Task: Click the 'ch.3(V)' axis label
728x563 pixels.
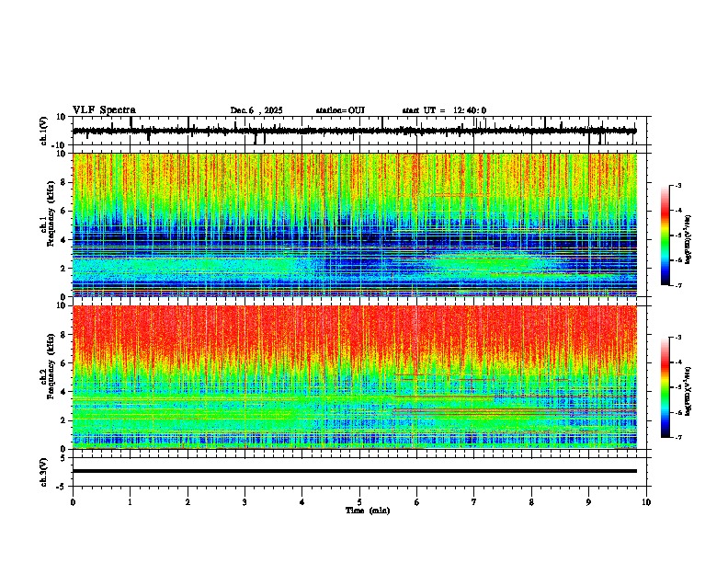Action: [44, 472]
